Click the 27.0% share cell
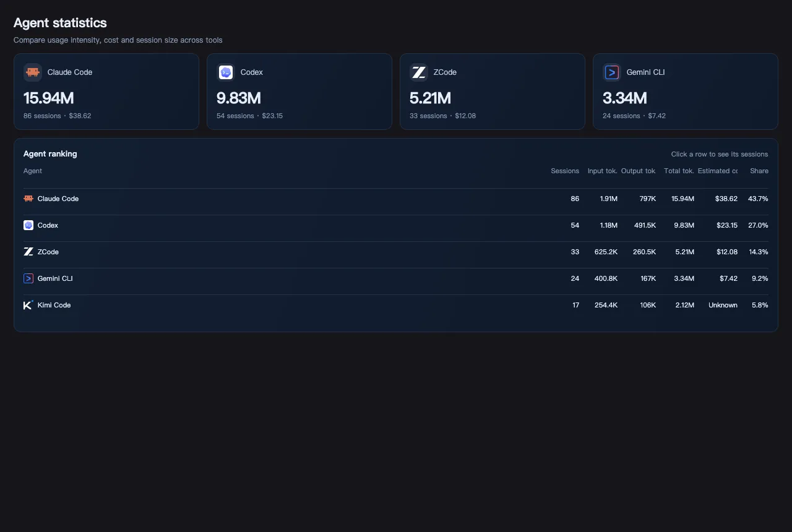 click(758, 225)
